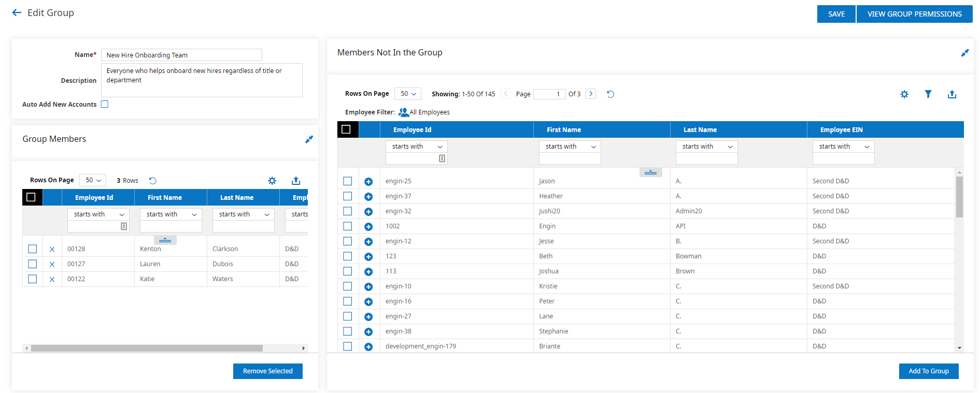Check the row for employee 00127

click(33, 264)
